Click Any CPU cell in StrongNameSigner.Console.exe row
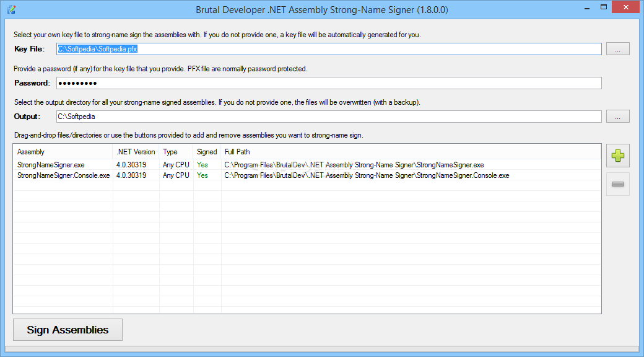Screen dimensions: 644x357 176,175
